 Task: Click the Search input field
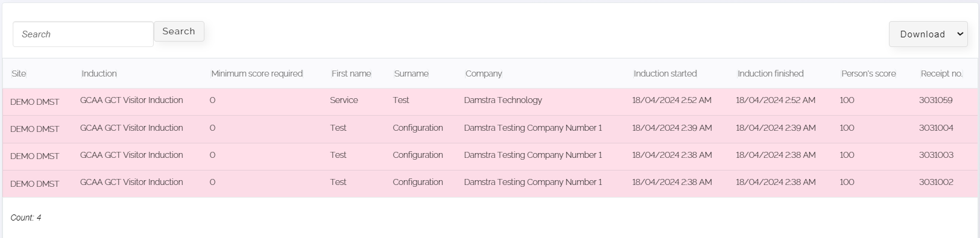point(83,34)
